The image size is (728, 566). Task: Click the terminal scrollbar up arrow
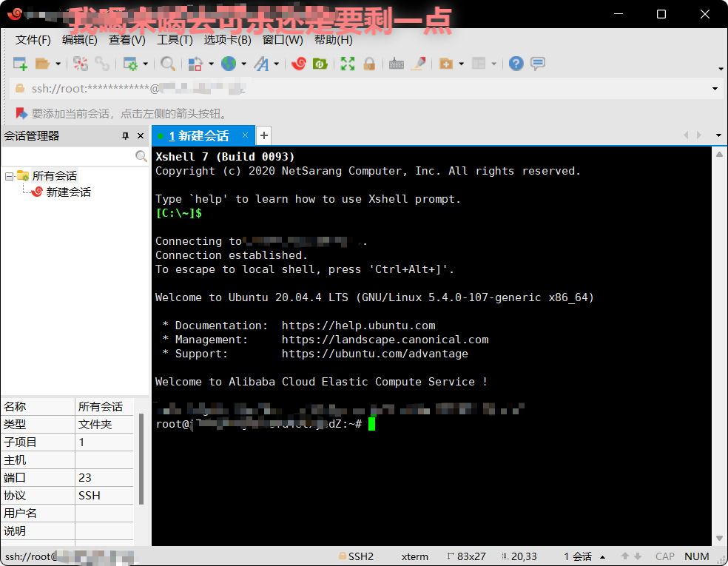718,153
